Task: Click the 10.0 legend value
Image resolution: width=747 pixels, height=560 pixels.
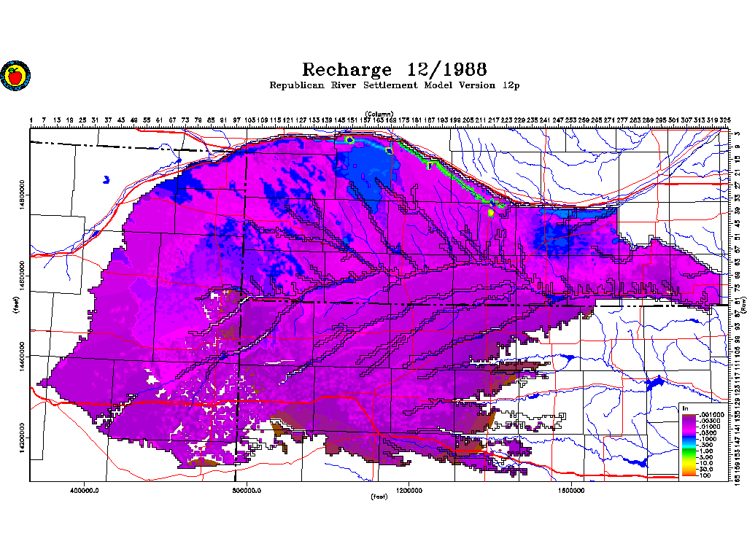Action: 706,463
